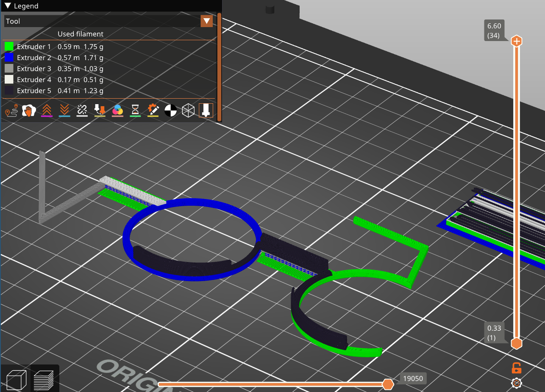Toggle Pause prints hourglass icon
This screenshot has height=392, width=545.
pyautogui.click(x=135, y=110)
